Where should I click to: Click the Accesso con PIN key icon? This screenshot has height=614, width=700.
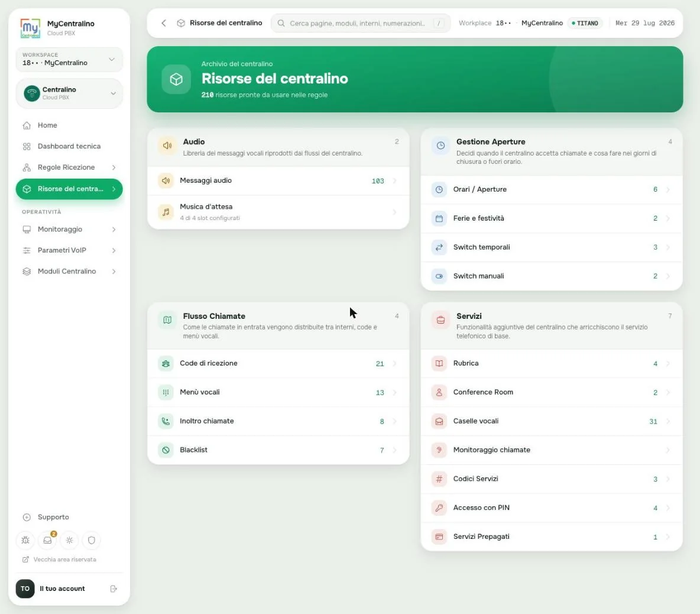(439, 508)
